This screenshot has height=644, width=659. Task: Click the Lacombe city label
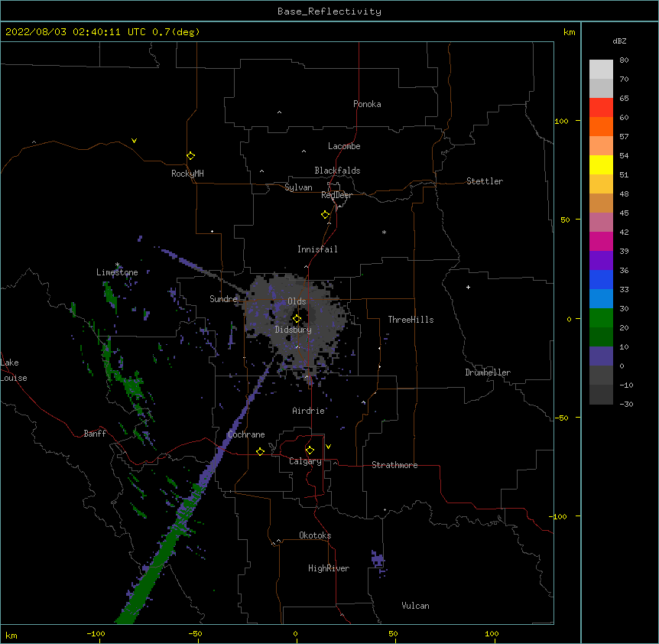344,146
